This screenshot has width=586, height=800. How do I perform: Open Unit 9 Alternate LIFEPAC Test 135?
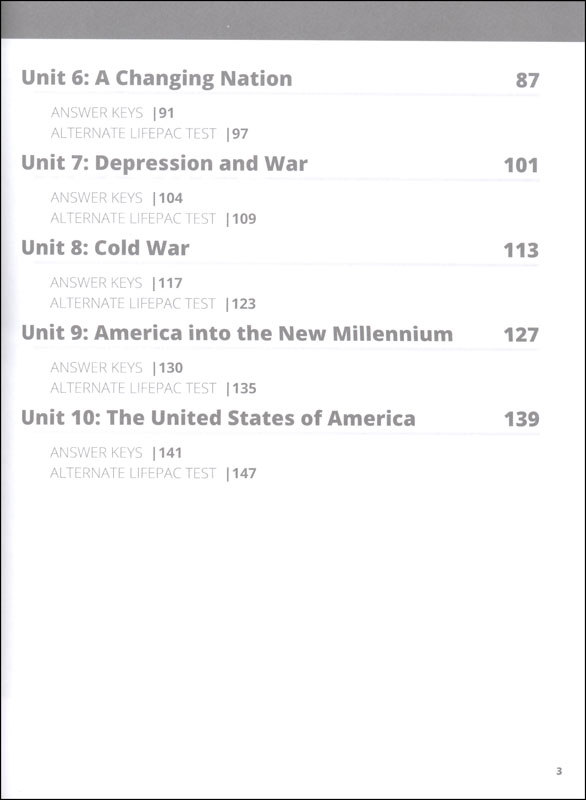(x=153, y=388)
